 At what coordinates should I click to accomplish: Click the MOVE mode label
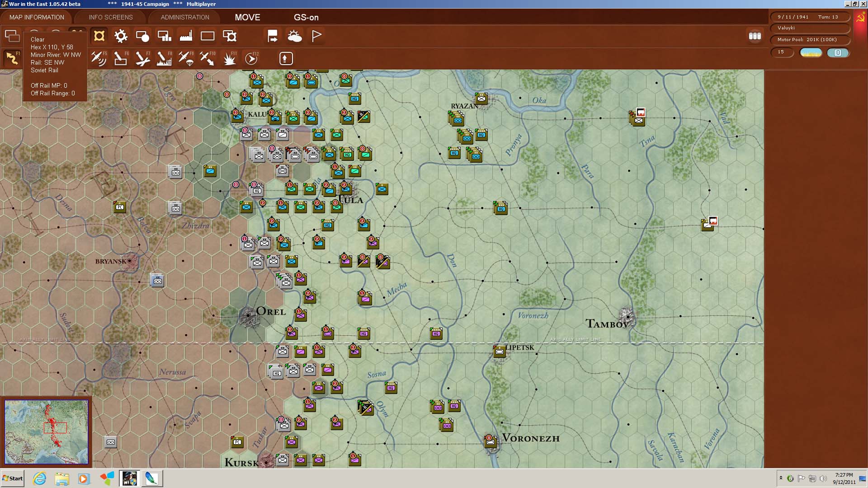(247, 17)
